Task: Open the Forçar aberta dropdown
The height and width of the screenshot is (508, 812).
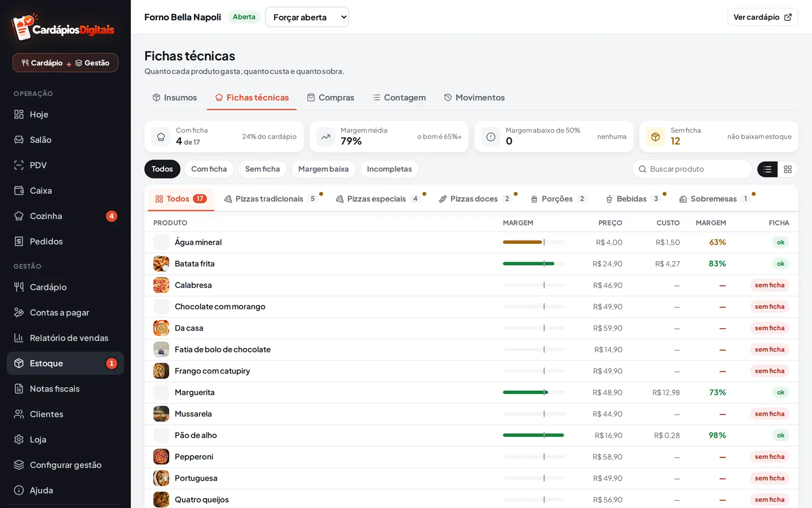Action: (307, 17)
